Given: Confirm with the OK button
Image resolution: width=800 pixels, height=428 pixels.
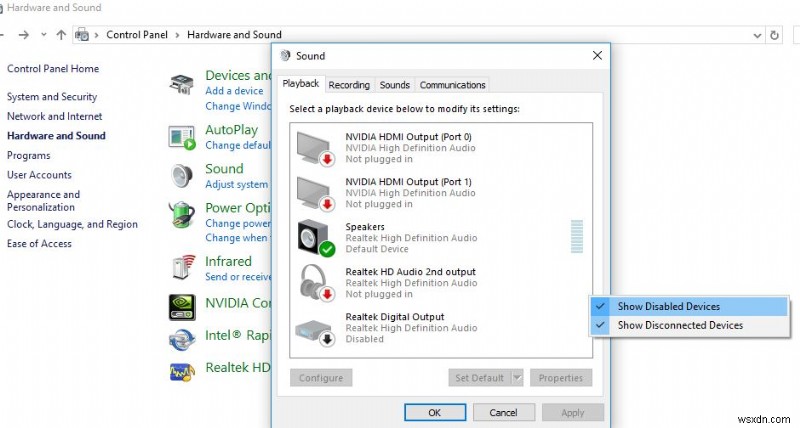Looking at the screenshot, I should click(x=435, y=413).
